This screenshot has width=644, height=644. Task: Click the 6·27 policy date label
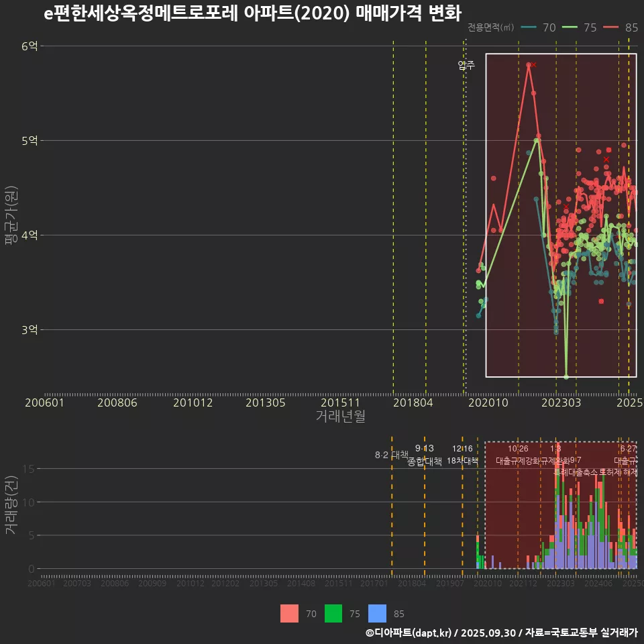click(x=628, y=449)
